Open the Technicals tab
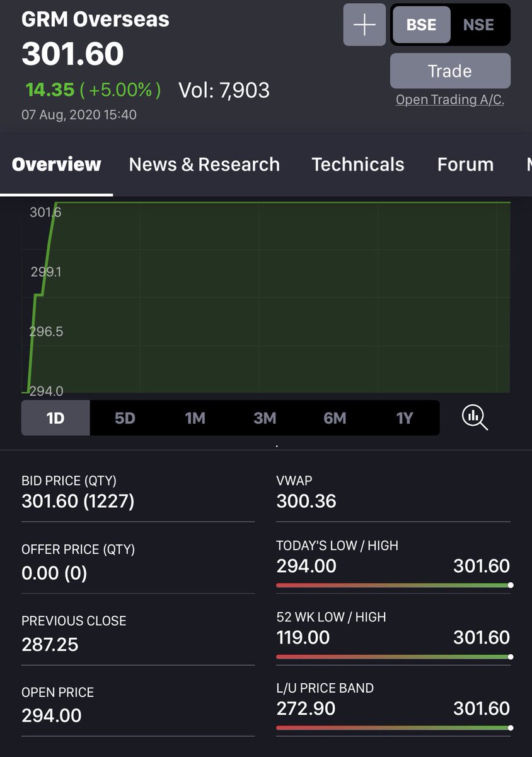 pyautogui.click(x=358, y=165)
